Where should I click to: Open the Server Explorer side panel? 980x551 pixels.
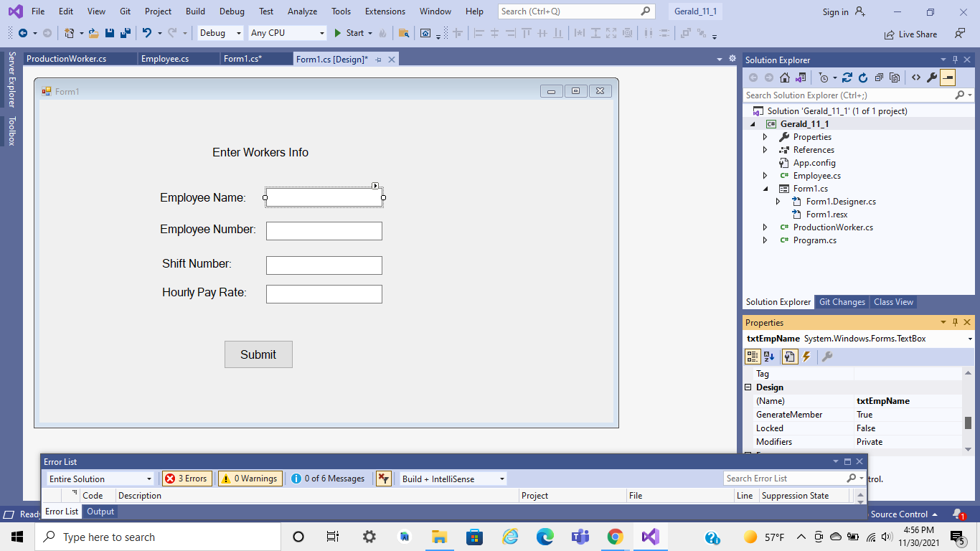11,79
